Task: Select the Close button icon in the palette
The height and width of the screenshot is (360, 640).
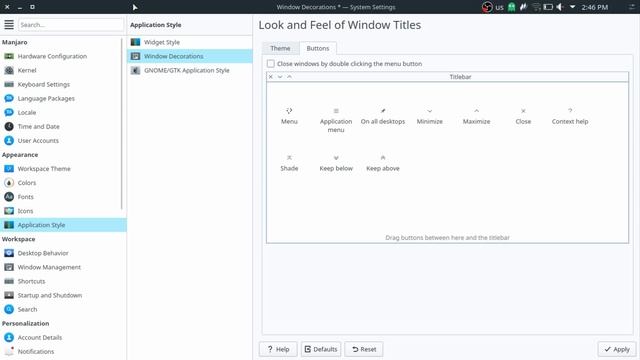Action: 523,111
